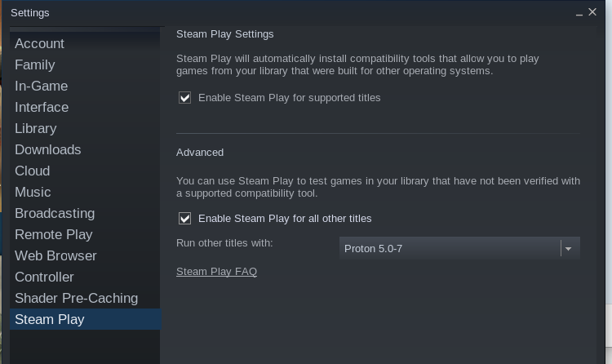Screen dimensions: 612x364
Task: Open Broadcasting settings
Action: 55,214
